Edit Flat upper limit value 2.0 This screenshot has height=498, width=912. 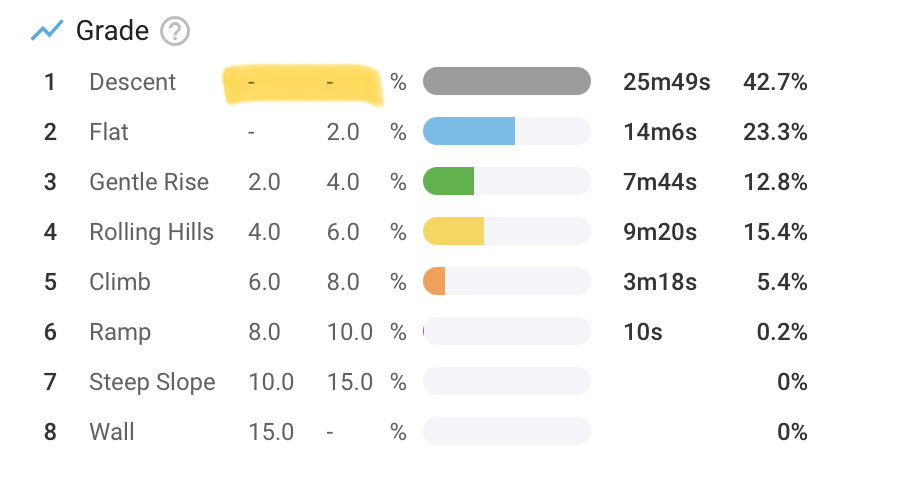[x=343, y=132]
